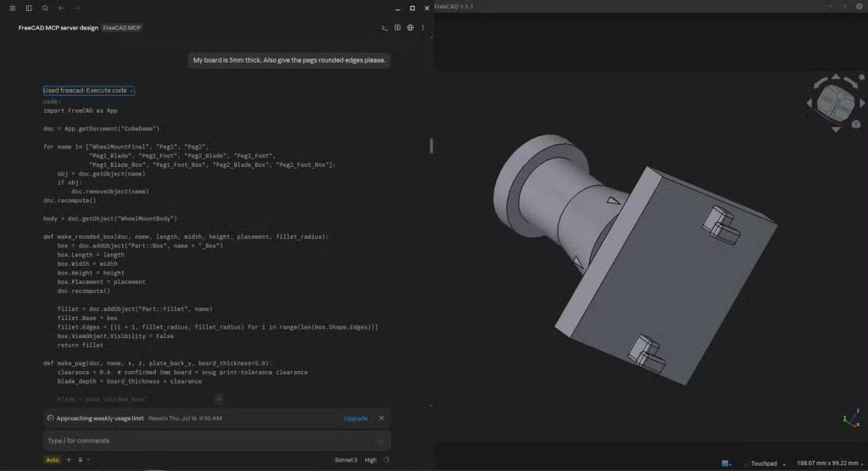Viewport: 868px width, 471px height.
Task: Click the globe icon in chat header
Action: coord(410,28)
